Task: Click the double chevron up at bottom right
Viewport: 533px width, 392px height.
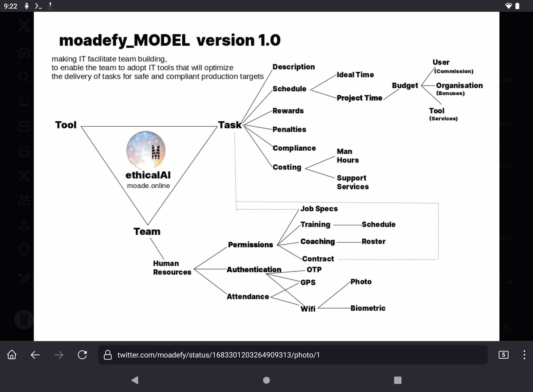Action: [x=506, y=328]
